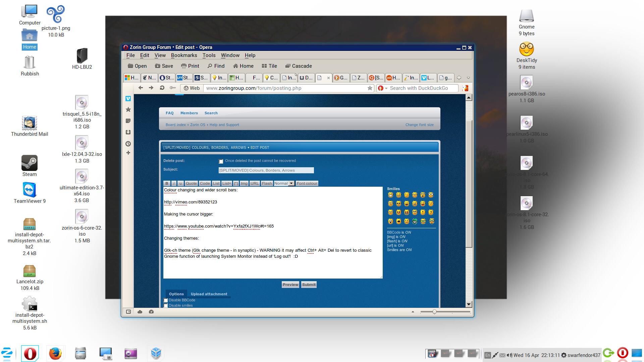
Task: Click the Board index breadcrumb link
Action: [x=175, y=125]
